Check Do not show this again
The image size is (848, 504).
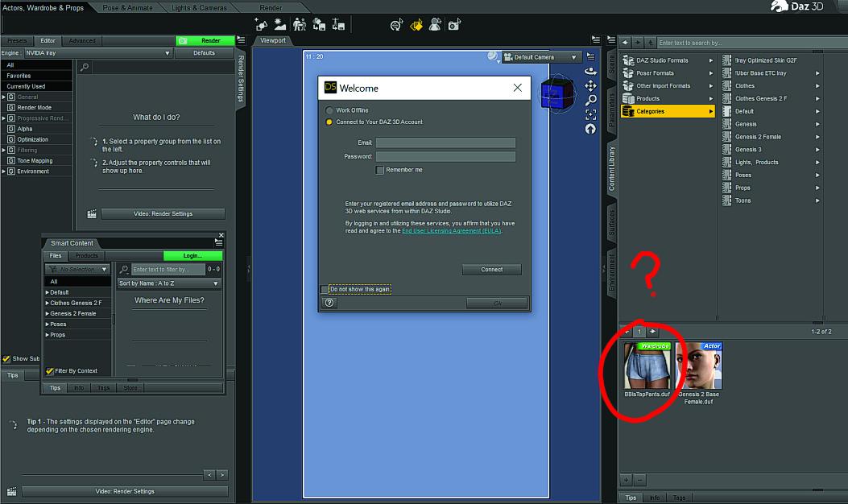[x=325, y=289]
